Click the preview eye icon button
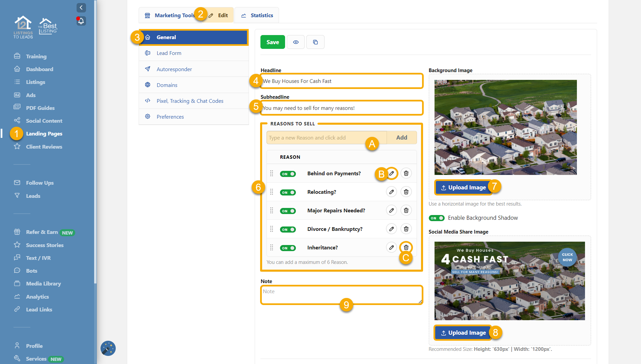 [296, 42]
